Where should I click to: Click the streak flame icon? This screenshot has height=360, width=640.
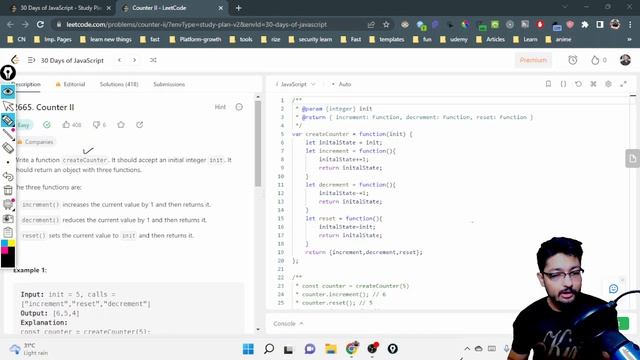pyautogui.click(x=595, y=60)
